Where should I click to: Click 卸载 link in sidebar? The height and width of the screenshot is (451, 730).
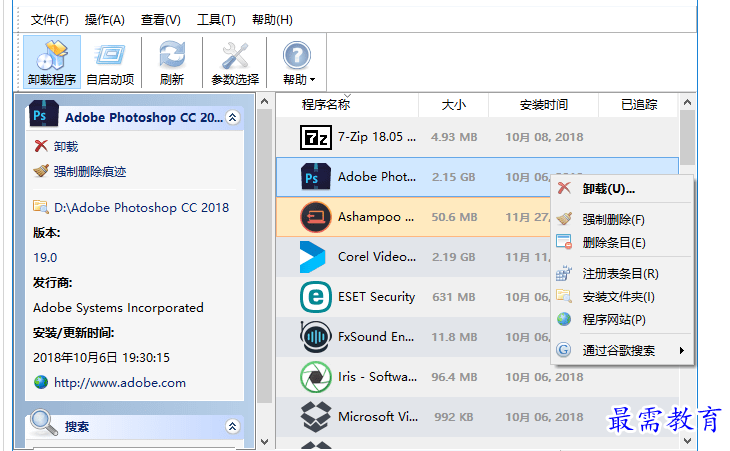pos(66,147)
